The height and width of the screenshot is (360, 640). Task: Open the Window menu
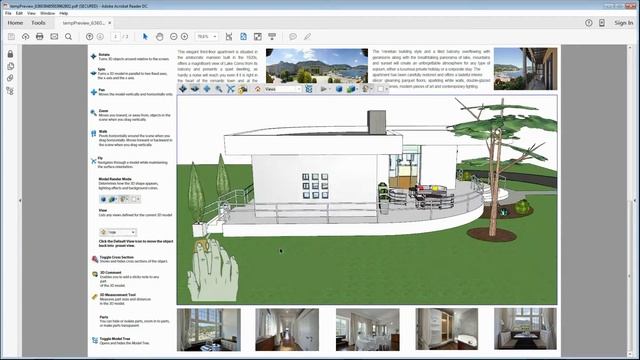pos(47,13)
